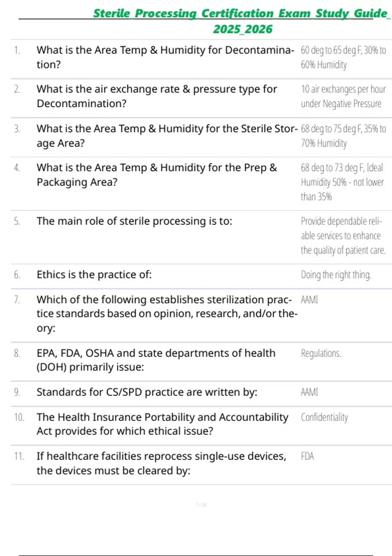The image size is (392, 556).
Task: Select the 'Regulations.' answer text
Action: point(321,353)
